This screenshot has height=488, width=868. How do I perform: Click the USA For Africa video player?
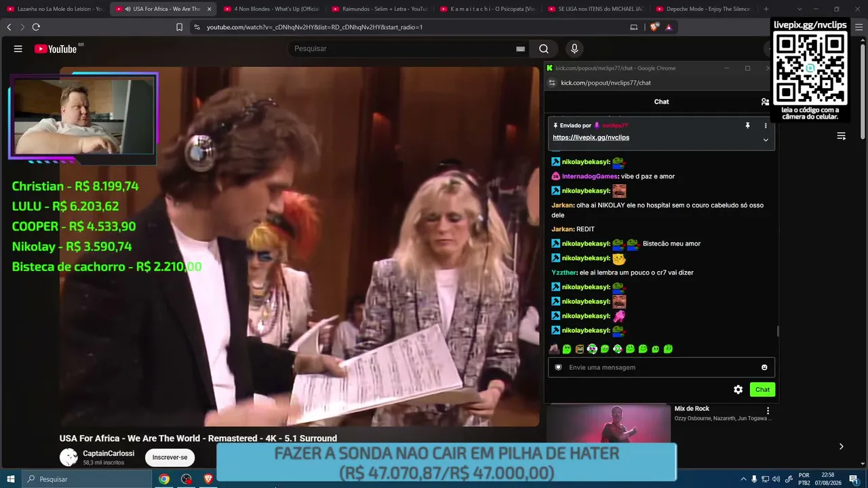point(300,247)
